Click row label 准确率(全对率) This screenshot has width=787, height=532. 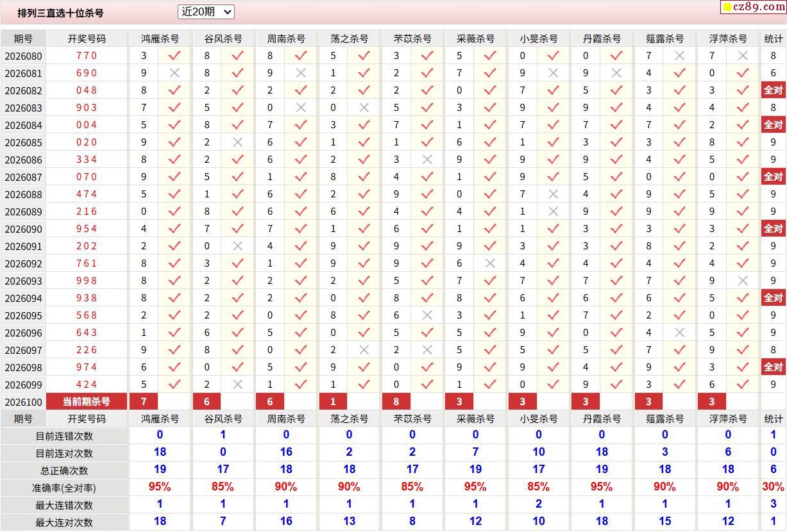[x=64, y=488]
